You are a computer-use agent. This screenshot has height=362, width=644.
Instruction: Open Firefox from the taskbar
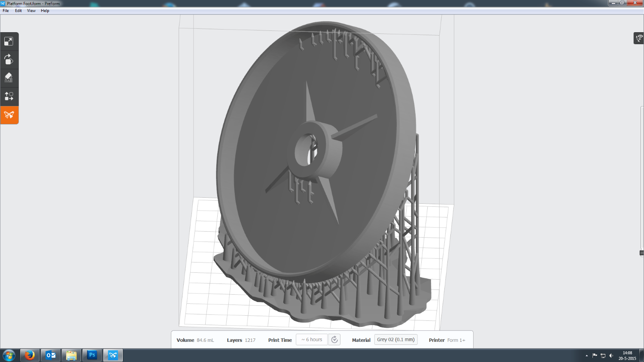[x=30, y=355]
